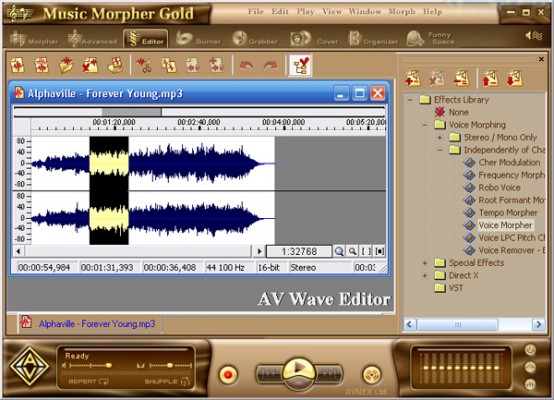Open the Editor module tab

pos(146,39)
